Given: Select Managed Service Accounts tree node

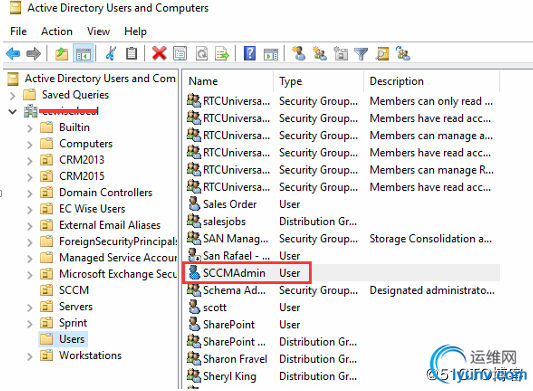Looking at the screenshot, I should 118,257.
